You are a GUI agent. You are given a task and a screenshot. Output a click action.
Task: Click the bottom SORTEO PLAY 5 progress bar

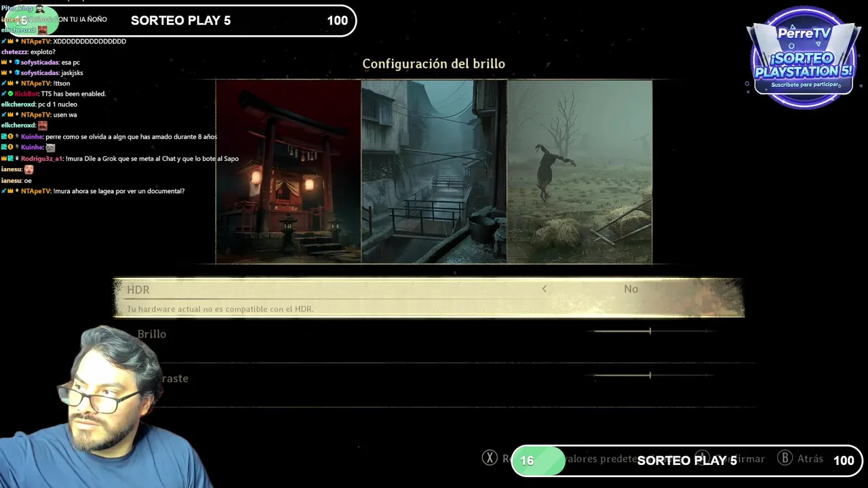(x=686, y=461)
